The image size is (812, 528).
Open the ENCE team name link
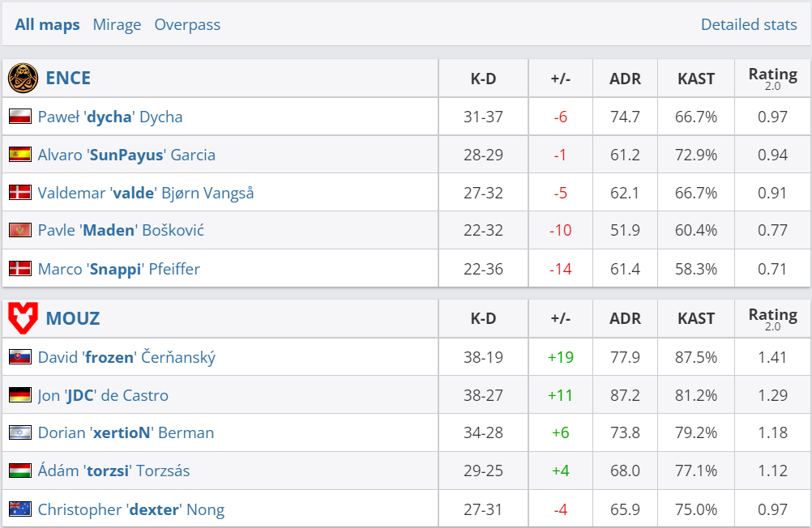click(x=68, y=79)
